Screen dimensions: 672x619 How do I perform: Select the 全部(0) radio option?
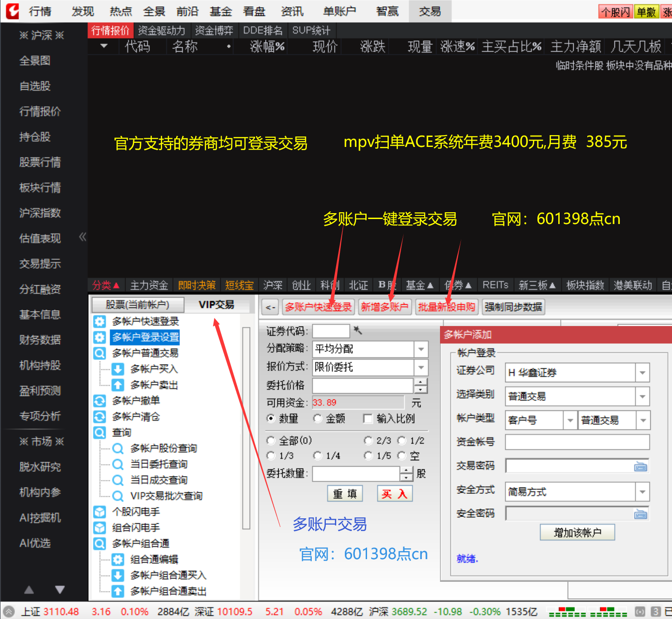[271, 440]
